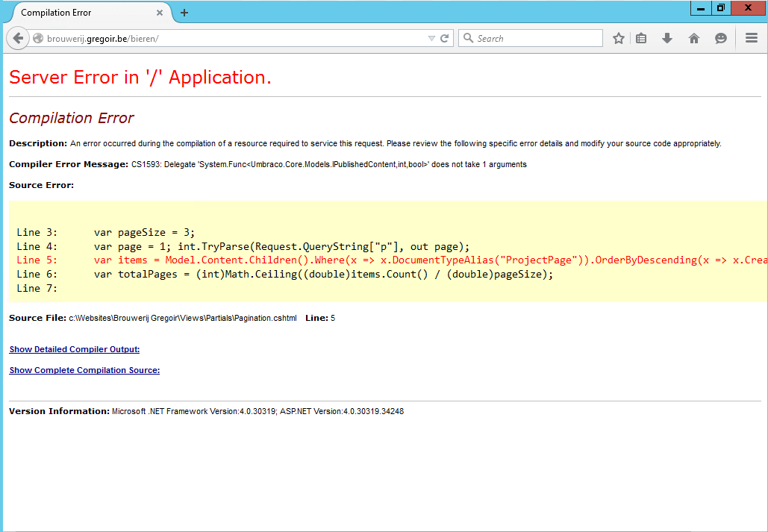Click the magnifier icon in search box
768x532 pixels.
point(468,38)
